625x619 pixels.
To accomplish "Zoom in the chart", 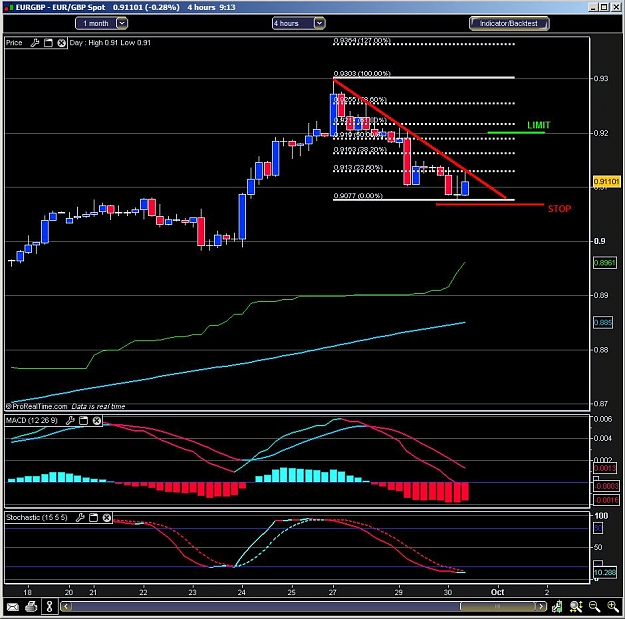I will pos(613,607).
